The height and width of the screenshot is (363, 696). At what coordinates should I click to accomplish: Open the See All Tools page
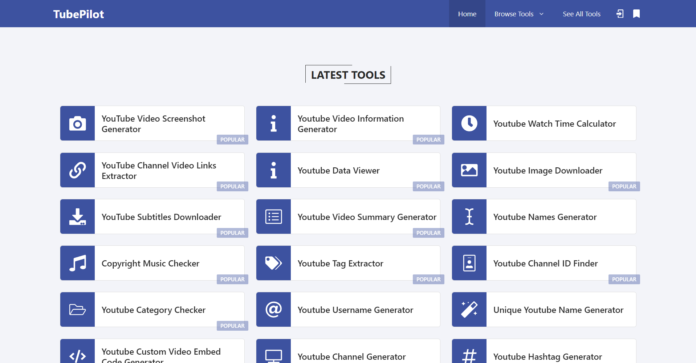[581, 14]
